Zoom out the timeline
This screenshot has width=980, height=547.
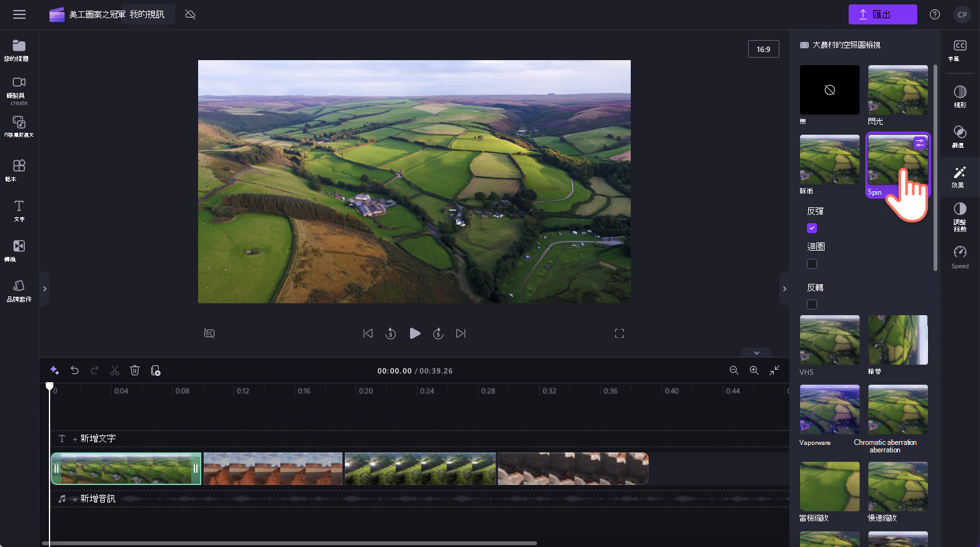coord(734,370)
